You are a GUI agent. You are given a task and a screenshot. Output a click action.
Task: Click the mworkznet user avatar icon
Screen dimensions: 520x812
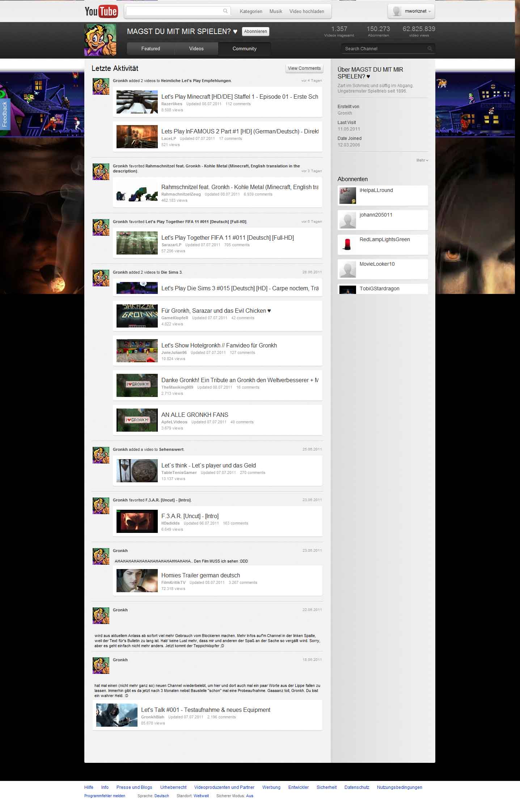(x=397, y=11)
